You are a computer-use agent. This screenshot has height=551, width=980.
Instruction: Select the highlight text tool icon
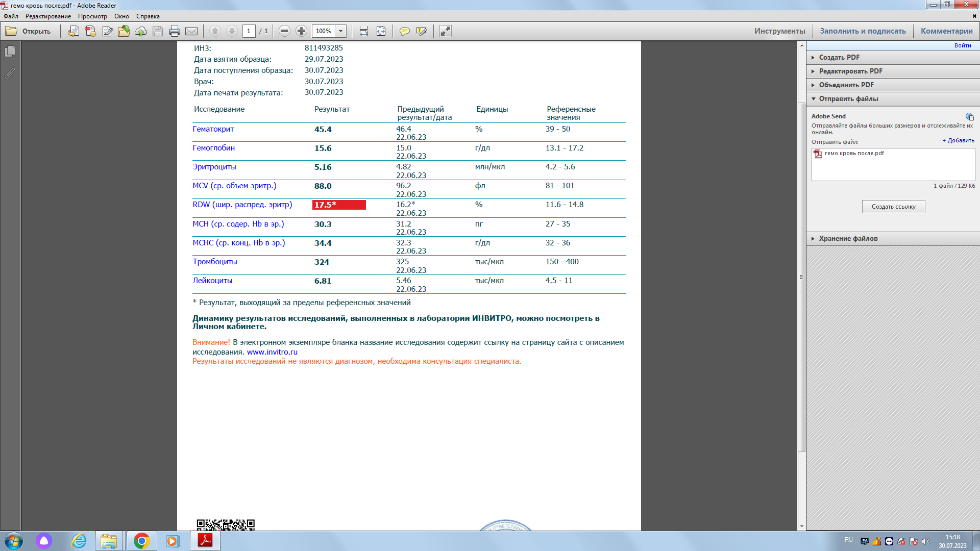click(x=422, y=31)
